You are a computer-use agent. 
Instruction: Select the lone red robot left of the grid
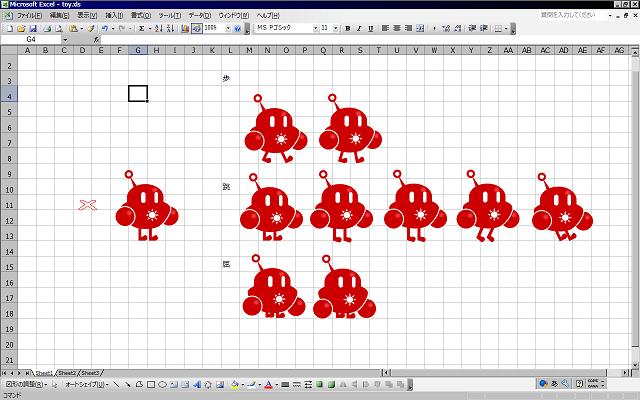pyautogui.click(x=147, y=208)
